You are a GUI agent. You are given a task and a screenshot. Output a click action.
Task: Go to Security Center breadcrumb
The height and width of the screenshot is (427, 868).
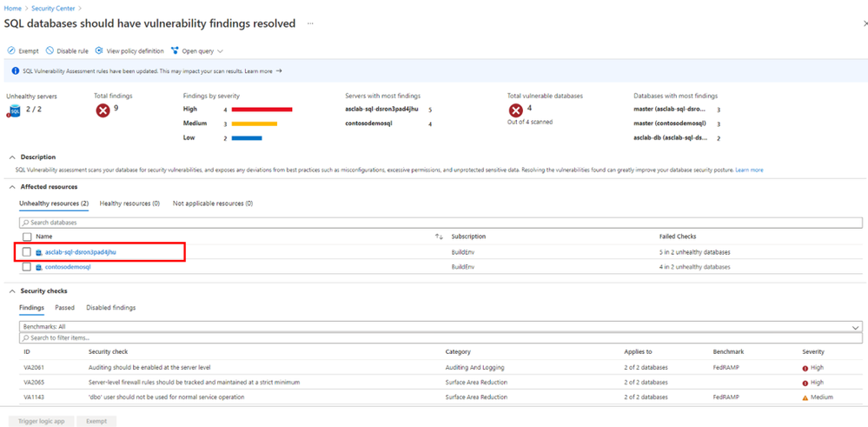click(x=53, y=9)
